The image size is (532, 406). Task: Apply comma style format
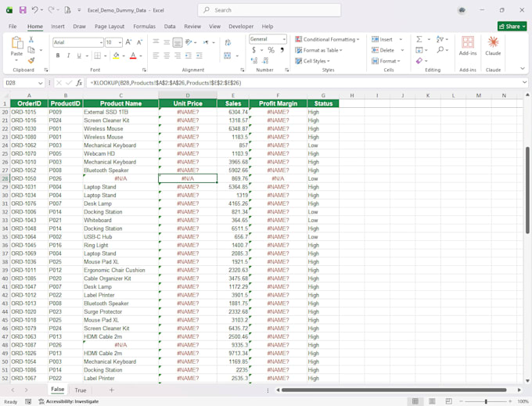(282, 50)
